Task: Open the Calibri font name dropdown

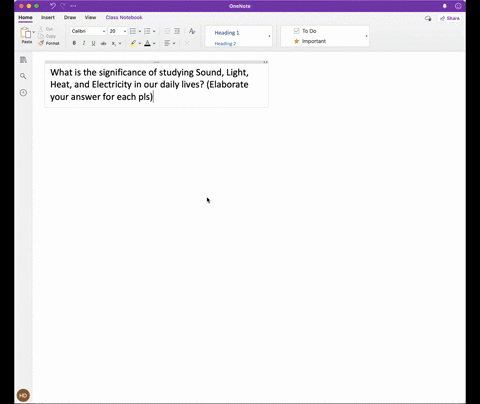Action: (x=88, y=31)
